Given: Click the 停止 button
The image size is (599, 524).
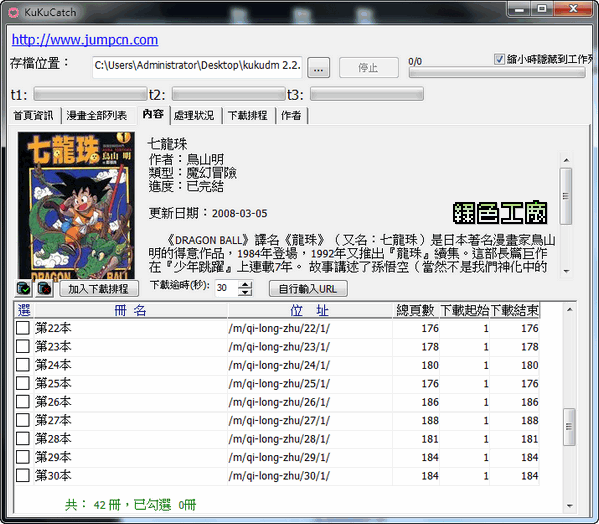Looking at the screenshot, I should 369,68.
